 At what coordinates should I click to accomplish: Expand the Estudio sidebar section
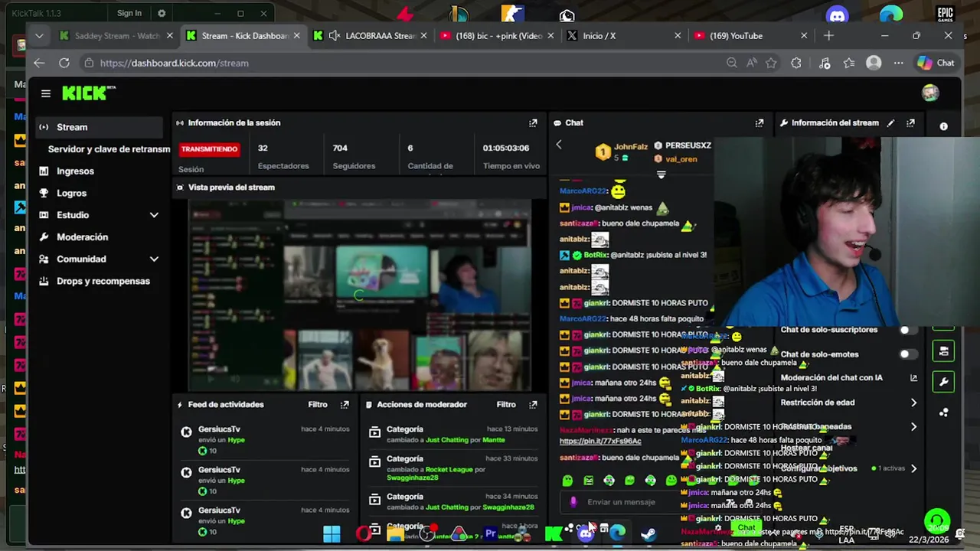click(154, 215)
